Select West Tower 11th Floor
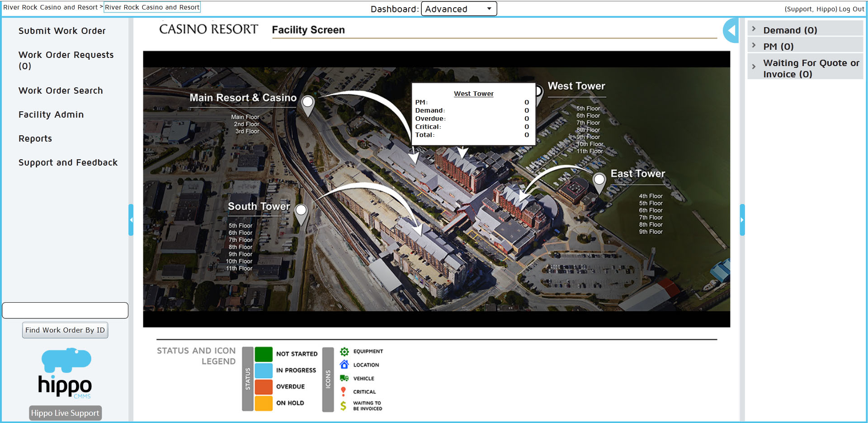Image resolution: width=868 pixels, height=423 pixels. pos(590,151)
